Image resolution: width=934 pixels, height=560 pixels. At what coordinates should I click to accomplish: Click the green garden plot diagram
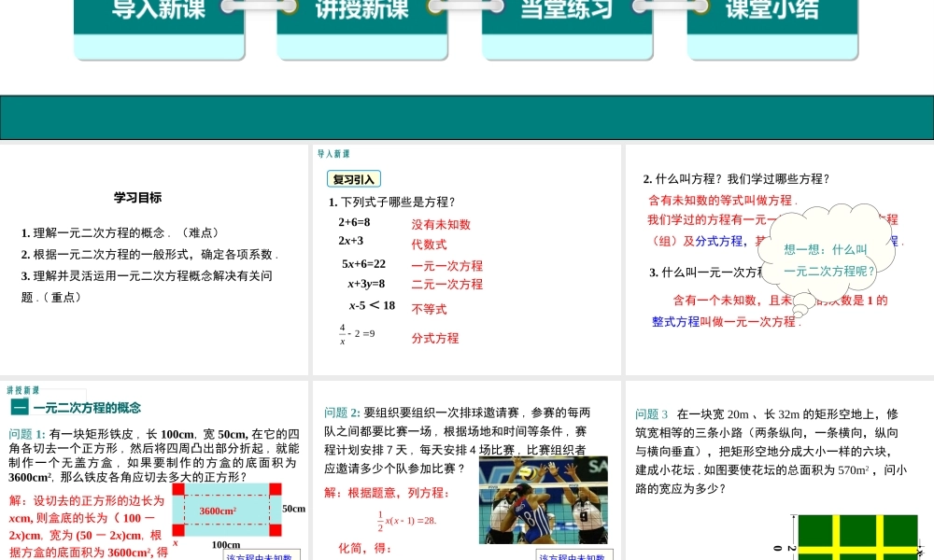point(856,536)
